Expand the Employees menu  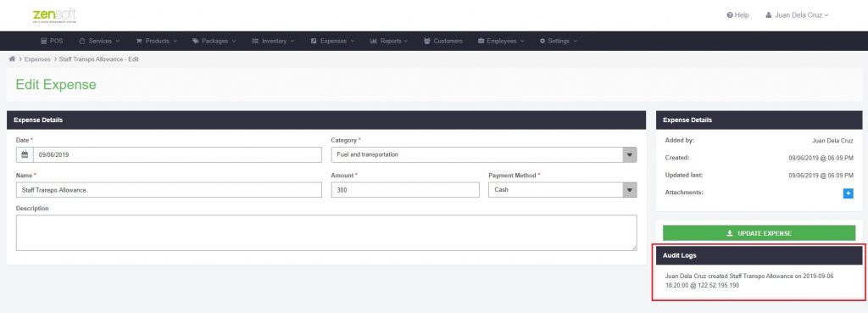tap(501, 41)
